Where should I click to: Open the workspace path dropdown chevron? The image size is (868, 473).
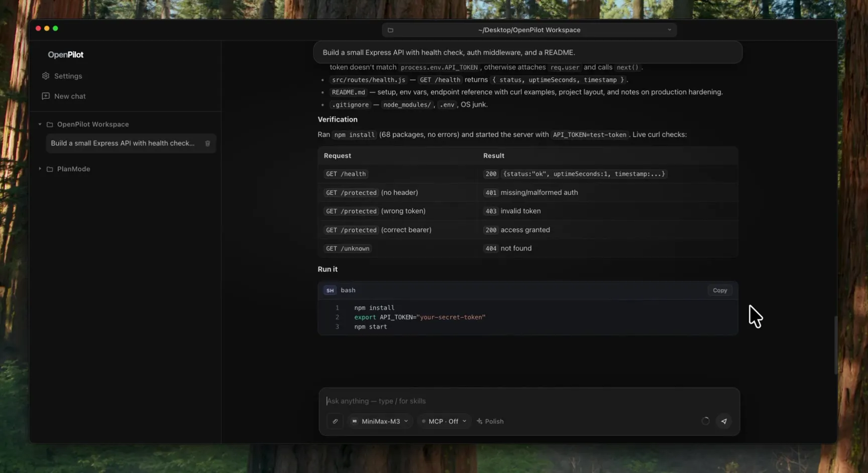click(669, 30)
